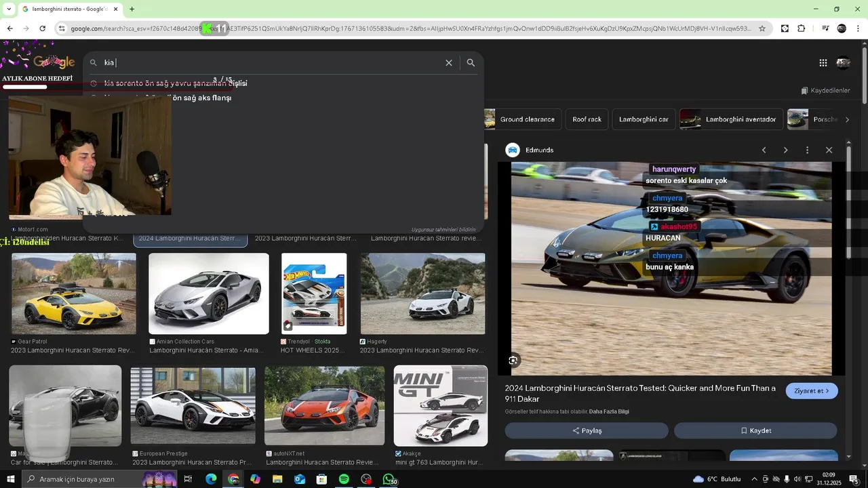The image size is (868, 488).
Task: Reload the page
Action: pos(42,28)
